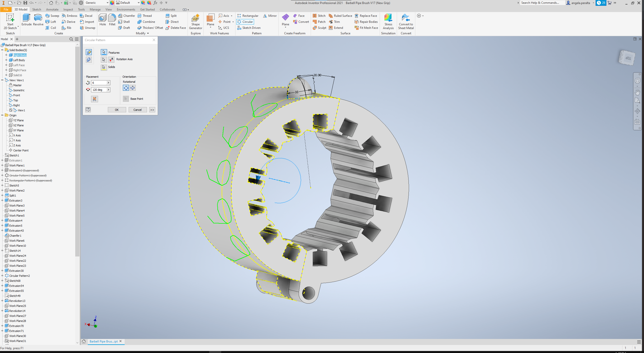Open the File menu
The image size is (644, 353).
(6, 9)
